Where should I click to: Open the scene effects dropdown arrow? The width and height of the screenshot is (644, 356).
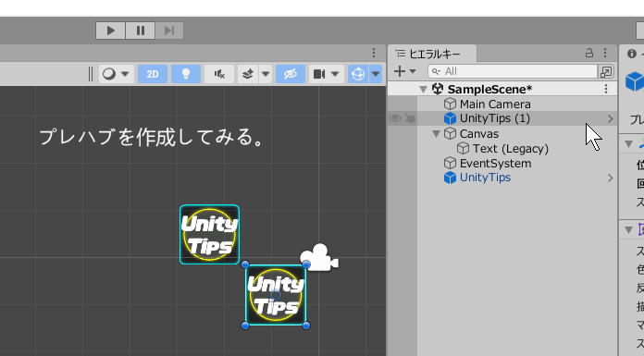coord(266,74)
